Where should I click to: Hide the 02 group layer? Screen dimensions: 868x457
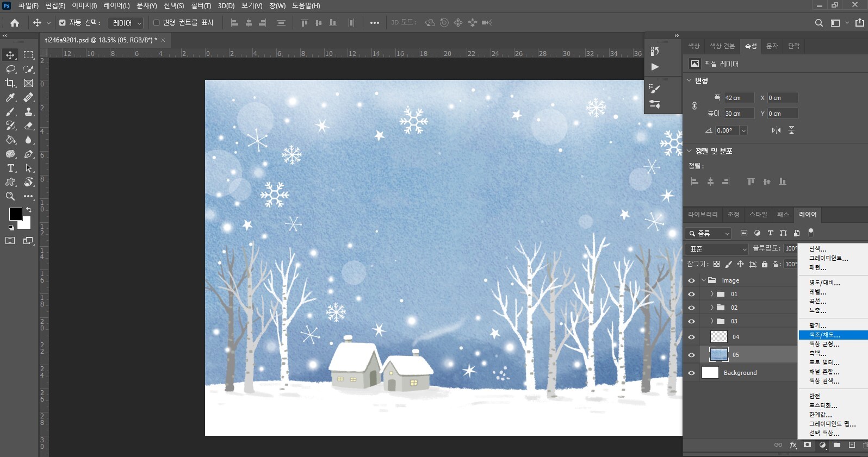[x=692, y=308]
